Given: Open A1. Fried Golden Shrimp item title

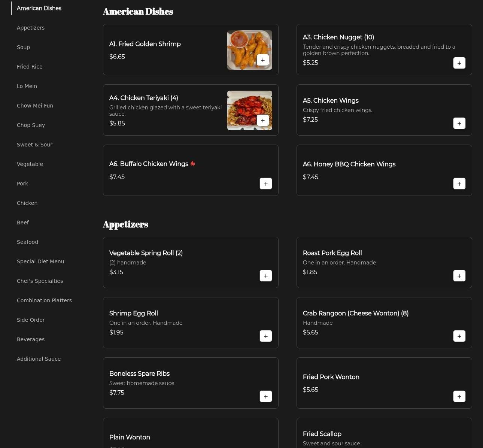Looking at the screenshot, I should point(145,44).
